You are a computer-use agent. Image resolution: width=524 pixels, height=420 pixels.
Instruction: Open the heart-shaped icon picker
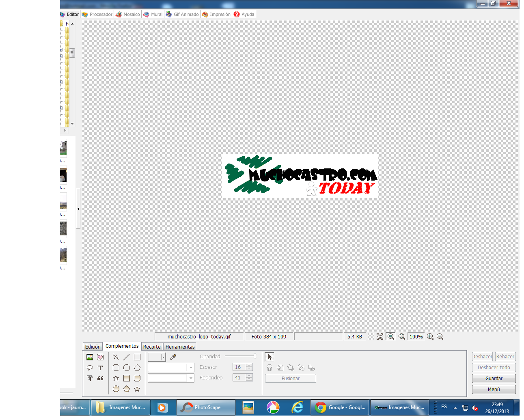pyautogui.click(x=100, y=357)
